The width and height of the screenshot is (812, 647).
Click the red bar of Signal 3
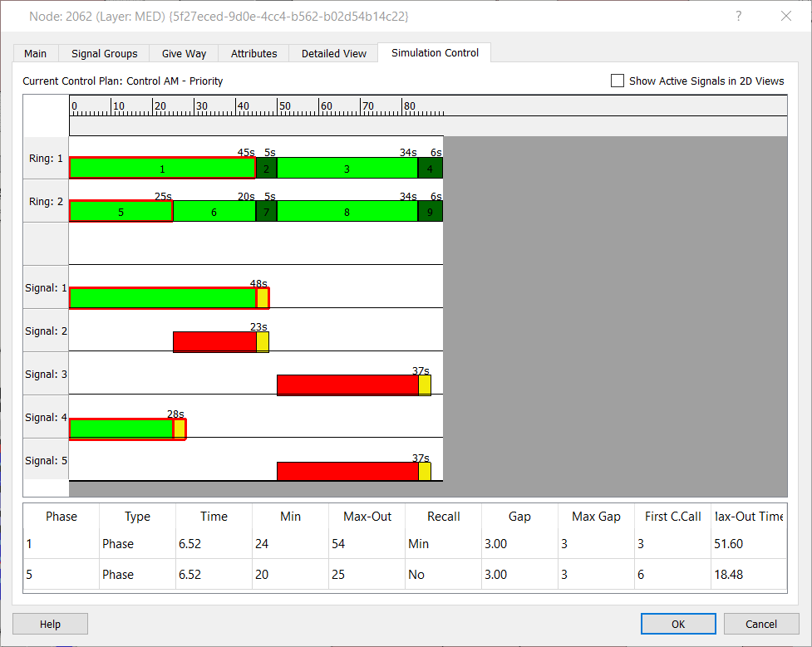click(x=347, y=385)
